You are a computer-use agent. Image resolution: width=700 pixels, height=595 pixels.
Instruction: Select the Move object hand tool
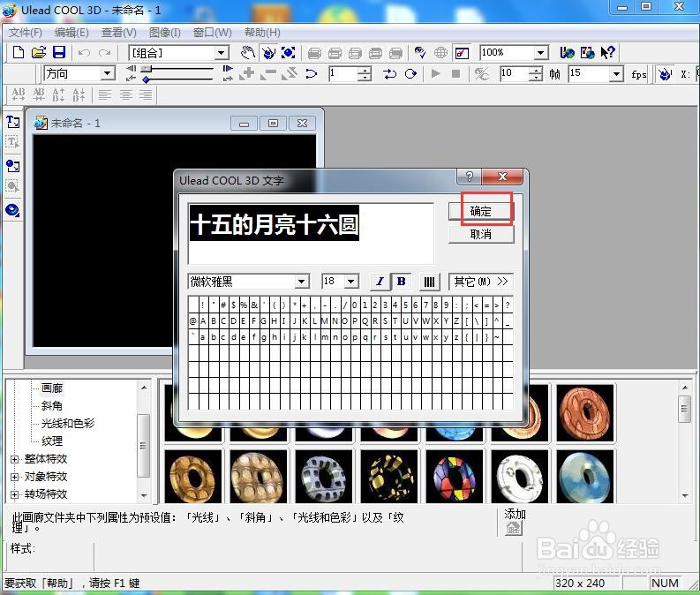[x=248, y=53]
